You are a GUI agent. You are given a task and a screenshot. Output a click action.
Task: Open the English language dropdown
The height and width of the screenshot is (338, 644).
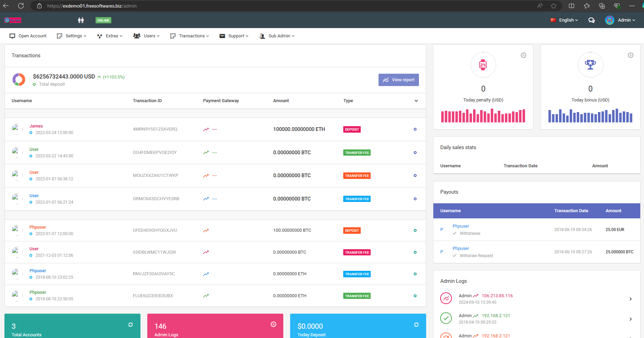click(565, 20)
